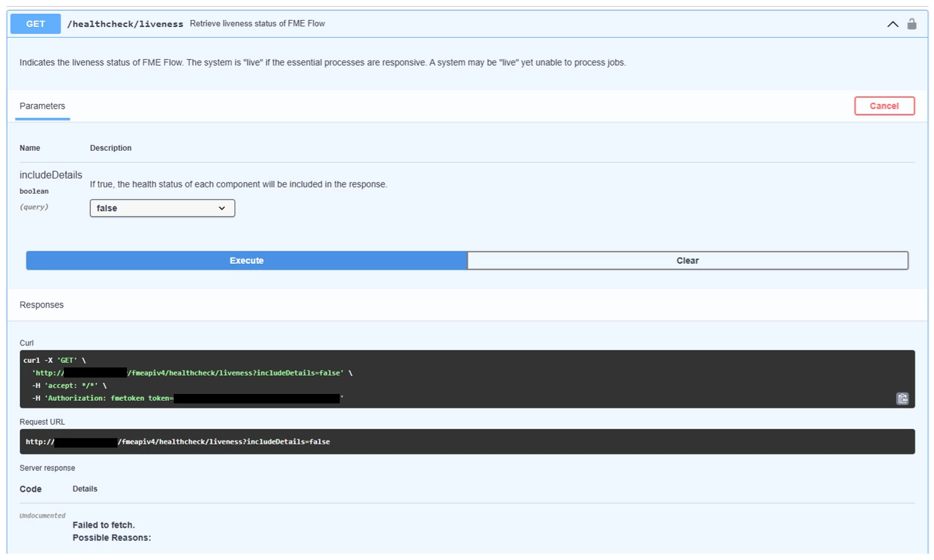
Task: Cancel the try-it-out mode
Action: [x=884, y=106]
